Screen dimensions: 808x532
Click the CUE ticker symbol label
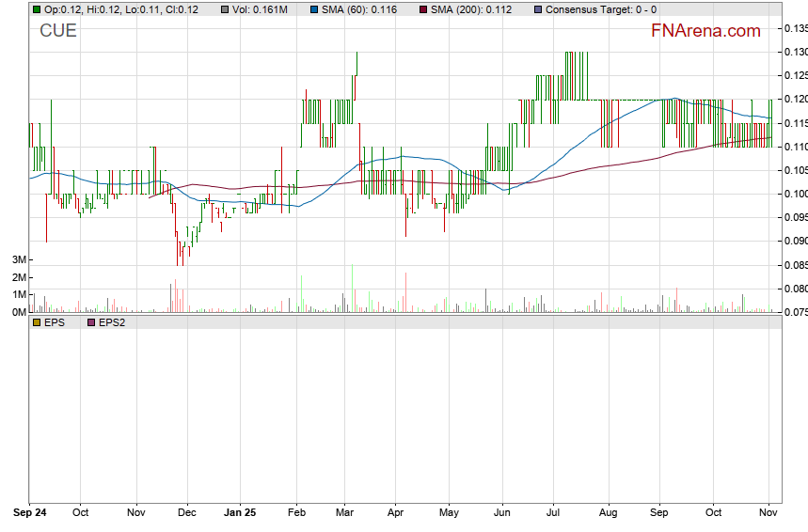click(x=58, y=31)
